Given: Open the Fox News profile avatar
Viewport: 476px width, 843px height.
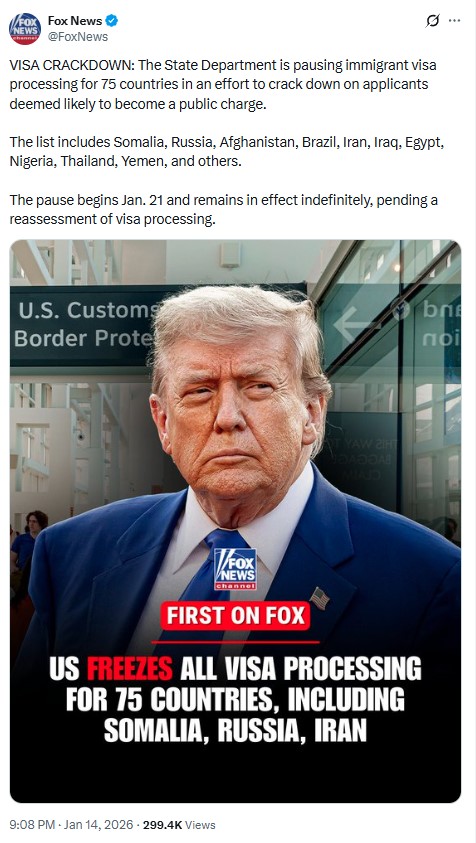Looking at the screenshot, I should click(25, 28).
